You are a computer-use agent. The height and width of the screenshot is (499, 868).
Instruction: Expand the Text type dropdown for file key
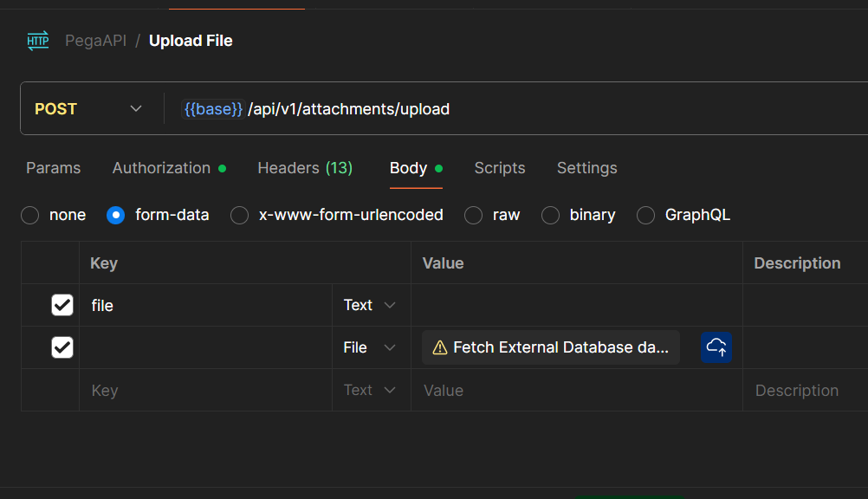pos(370,305)
